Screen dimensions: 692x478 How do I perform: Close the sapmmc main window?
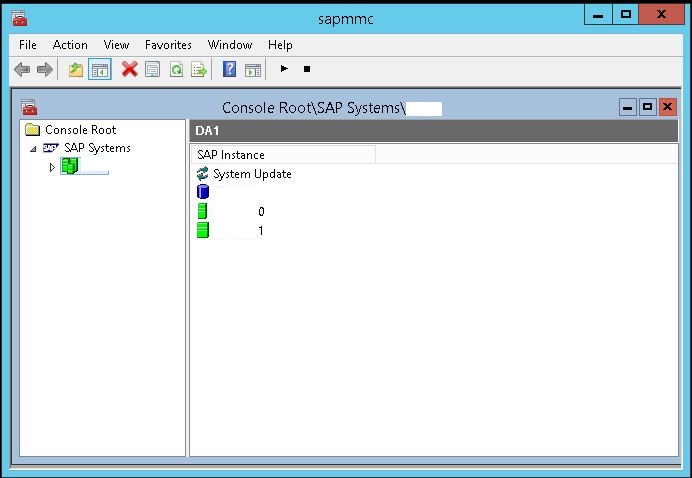(x=662, y=15)
